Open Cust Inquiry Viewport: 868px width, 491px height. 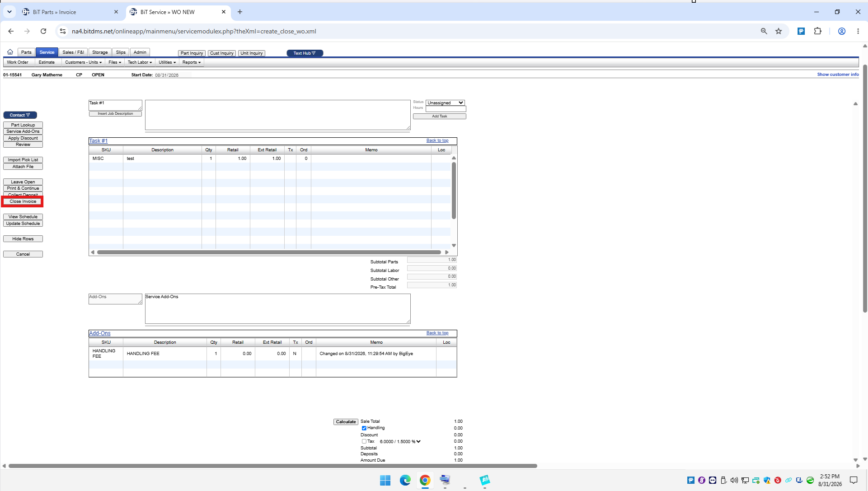(221, 53)
